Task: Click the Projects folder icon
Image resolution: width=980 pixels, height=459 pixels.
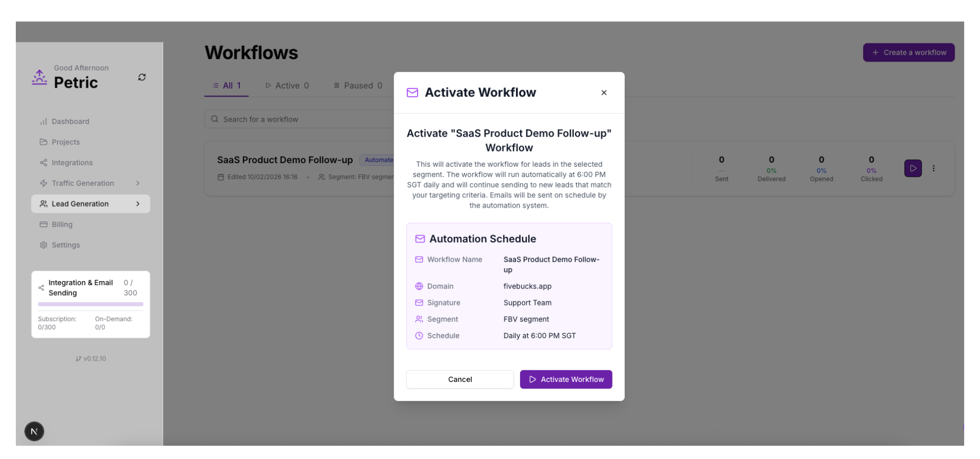Action: (43, 142)
